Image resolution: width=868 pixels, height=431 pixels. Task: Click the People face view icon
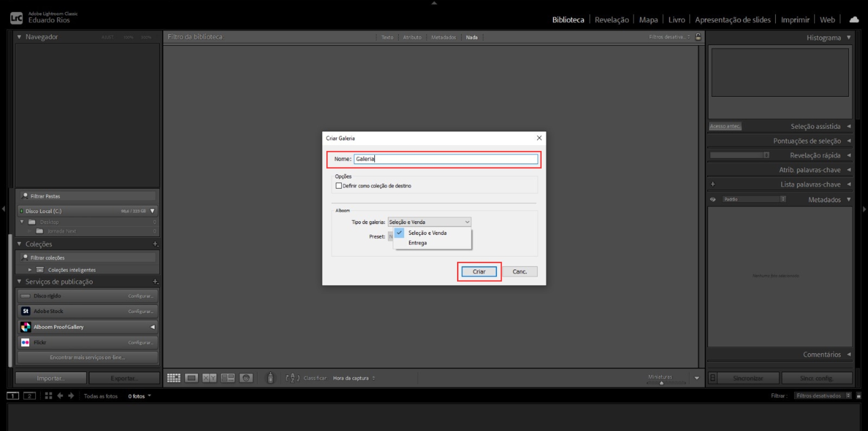coord(246,378)
